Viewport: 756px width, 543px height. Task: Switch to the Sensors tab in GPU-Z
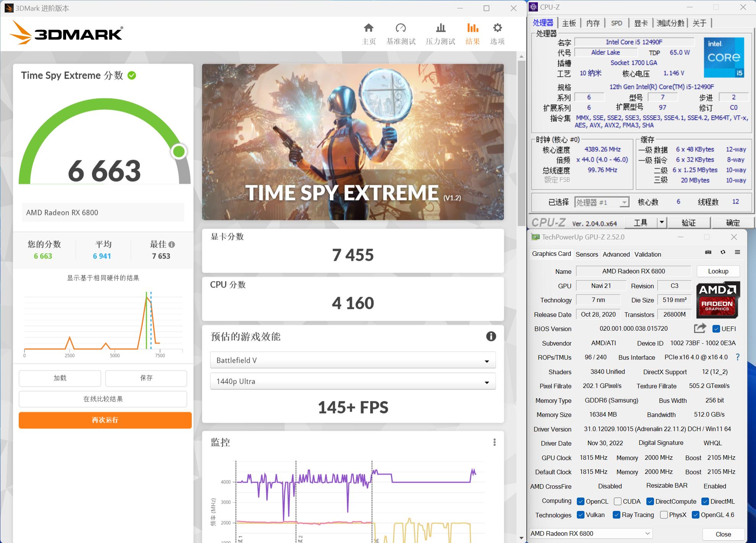(x=586, y=254)
